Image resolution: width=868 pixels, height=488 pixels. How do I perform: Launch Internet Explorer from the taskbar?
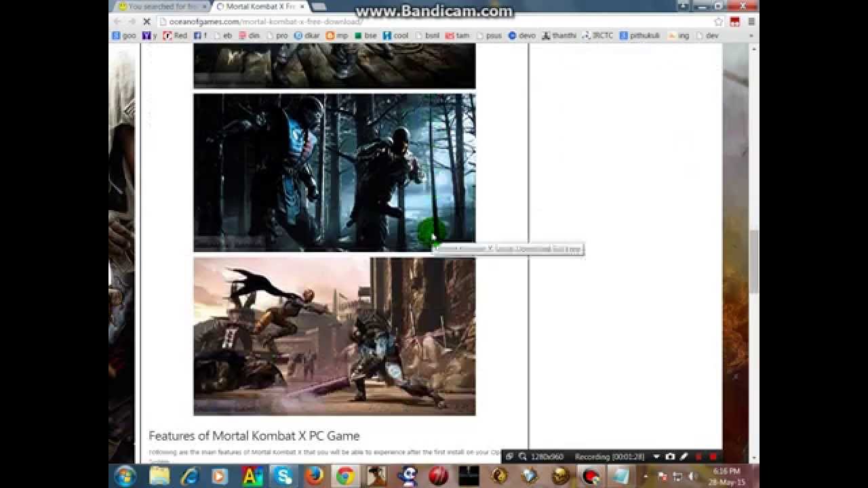pos(190,476)
